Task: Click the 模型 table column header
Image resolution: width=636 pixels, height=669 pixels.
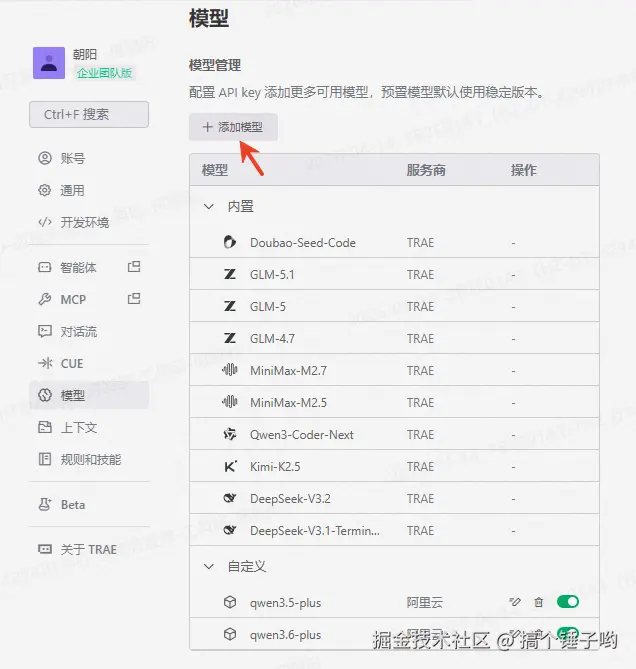Action: tap(215, 170)
